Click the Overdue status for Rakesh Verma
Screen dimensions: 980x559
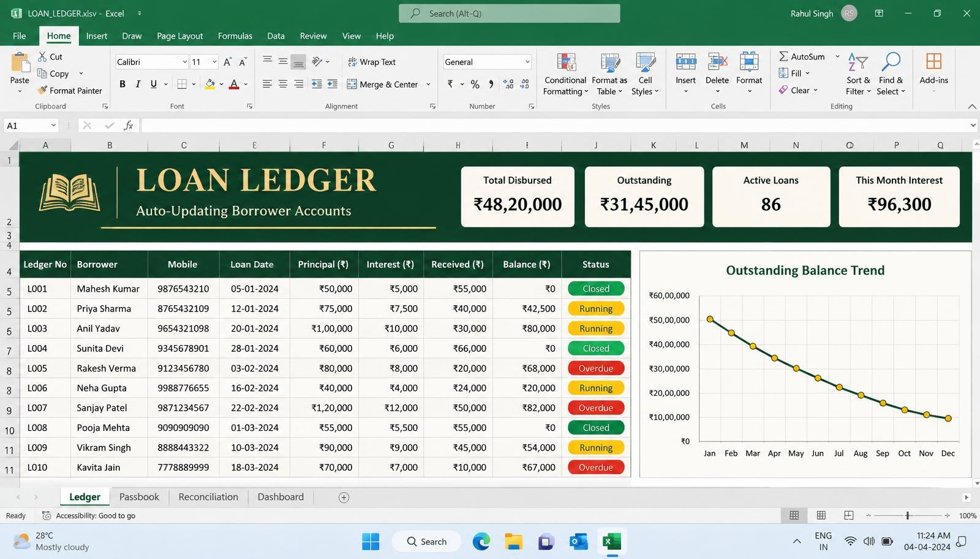click(596, 368)
